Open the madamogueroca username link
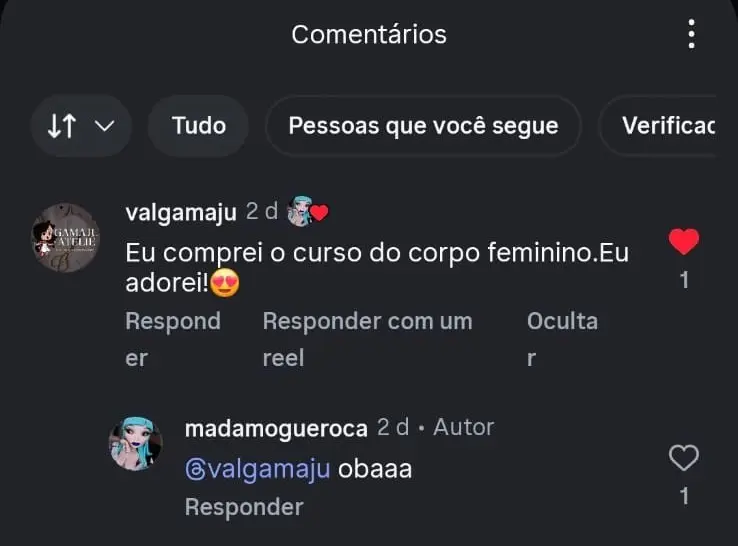Image resolution: width=738 pixels, height=546 pixels. click(x=276, y=428)
